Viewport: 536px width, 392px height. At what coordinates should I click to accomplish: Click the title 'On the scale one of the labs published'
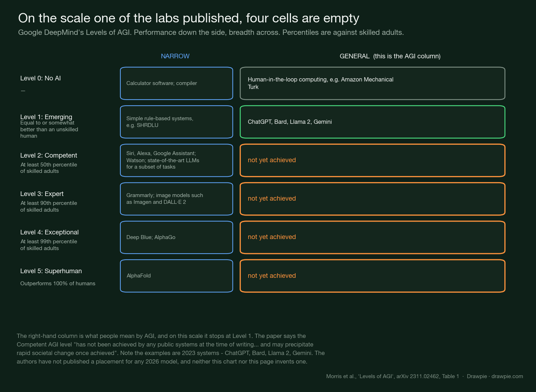[189, 18]
